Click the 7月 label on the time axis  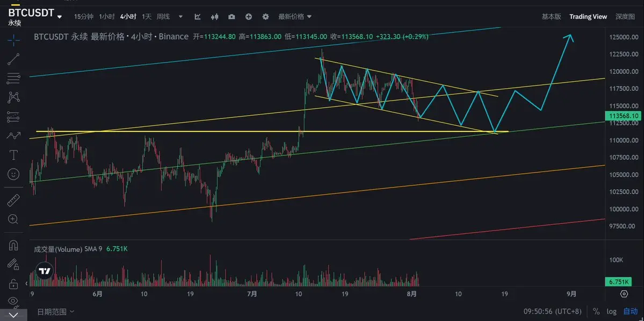(252, 294)
